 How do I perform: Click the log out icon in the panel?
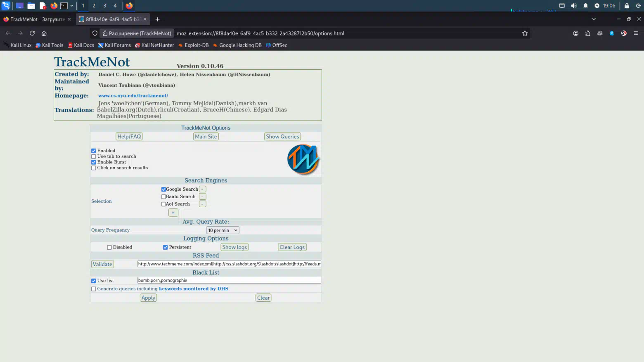pos(638,6)
